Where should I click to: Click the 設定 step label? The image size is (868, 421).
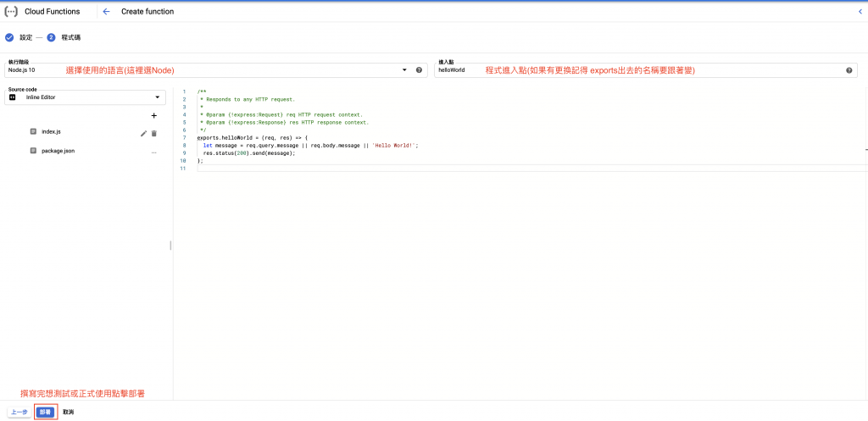(x=26, y=37)
